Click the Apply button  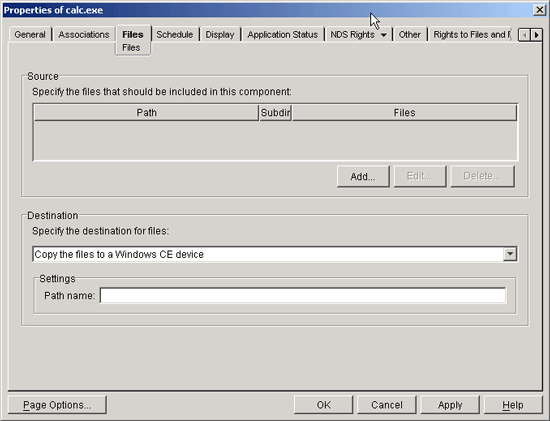coord(450,405)
